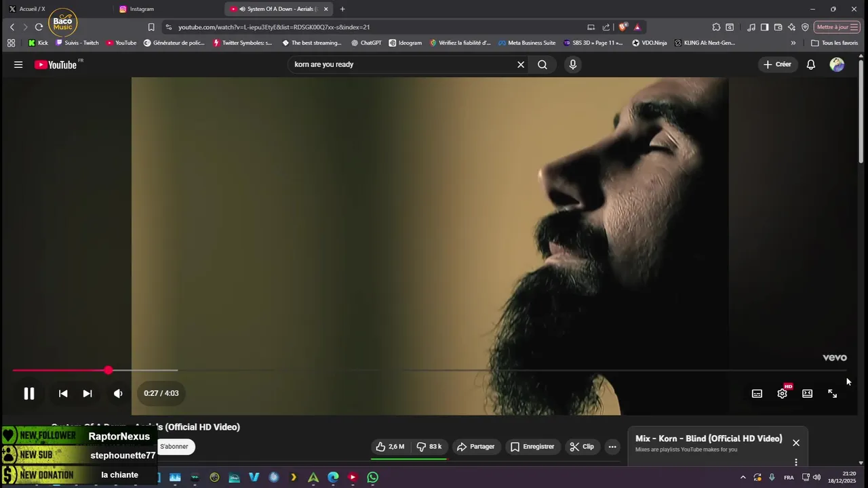Start voice search with microphone
Screen dimensions: 868x488
click(573, 64)
